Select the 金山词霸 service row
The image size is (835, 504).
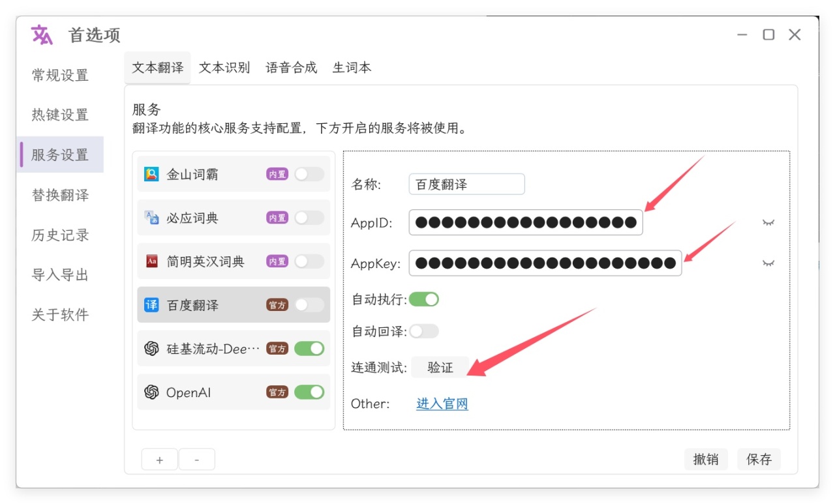click(234, 174)
